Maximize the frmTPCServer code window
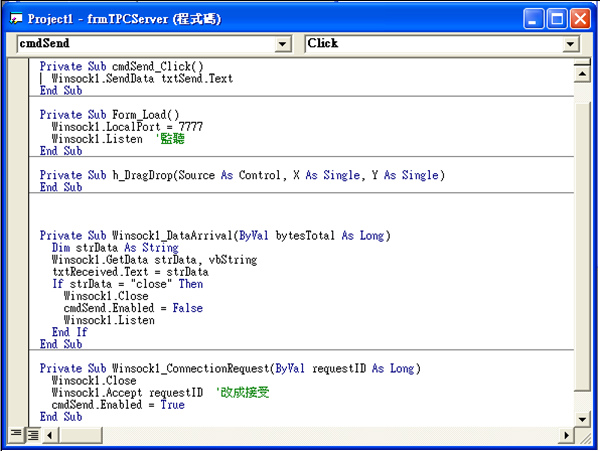The height and width of the screenshot is (451, 600). (557, 19)
